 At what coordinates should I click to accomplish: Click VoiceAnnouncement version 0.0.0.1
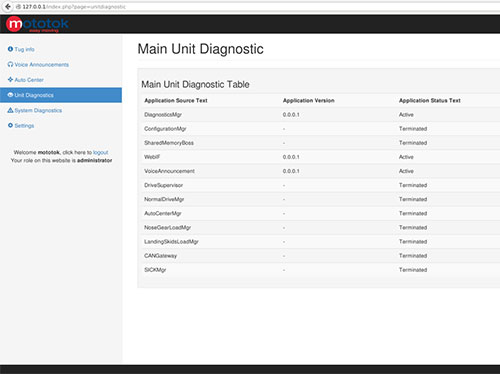(291, 171)
